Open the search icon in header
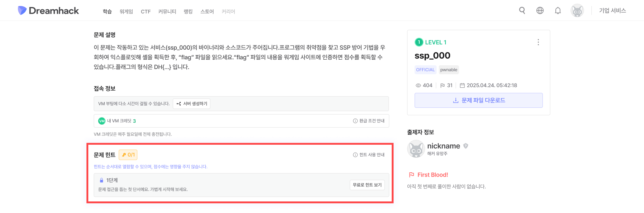Viewport: 644px width, 213px height. tap(522, 10)
